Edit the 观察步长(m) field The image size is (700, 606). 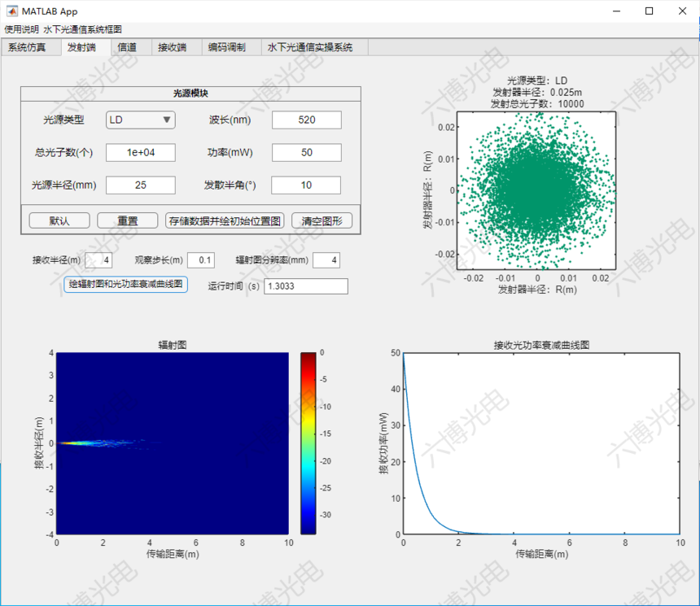click(201, 260)
